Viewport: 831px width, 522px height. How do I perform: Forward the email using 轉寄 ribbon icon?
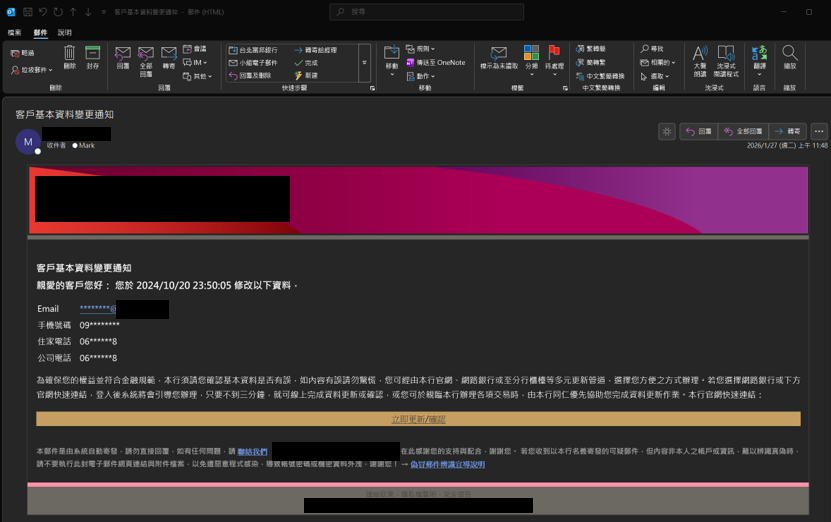169,57
